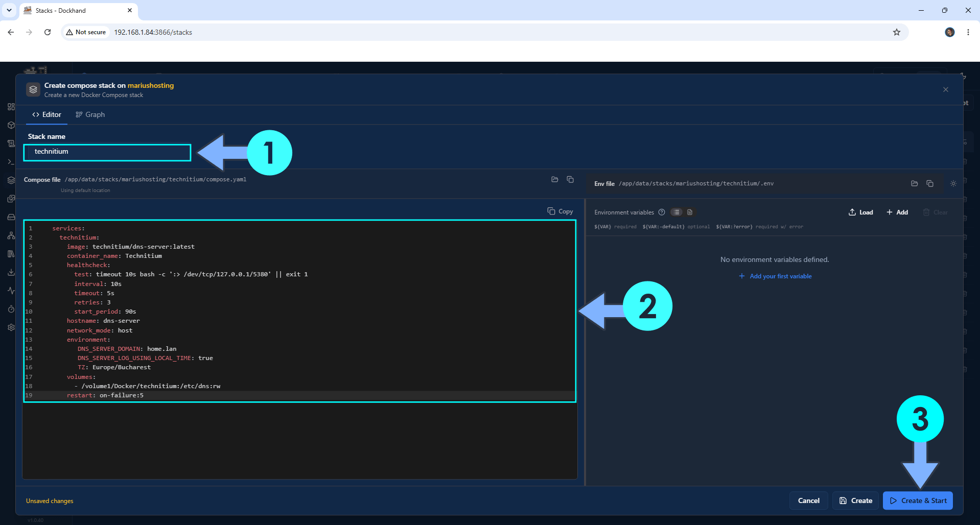The height and width of the screenshot is (525, 980).
Task: Switch environment variables to list view
Action: click(x=676, y=212)
